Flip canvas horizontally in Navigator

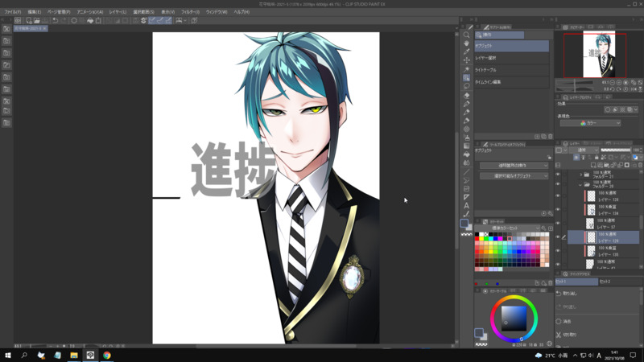(x=633, y=89)
